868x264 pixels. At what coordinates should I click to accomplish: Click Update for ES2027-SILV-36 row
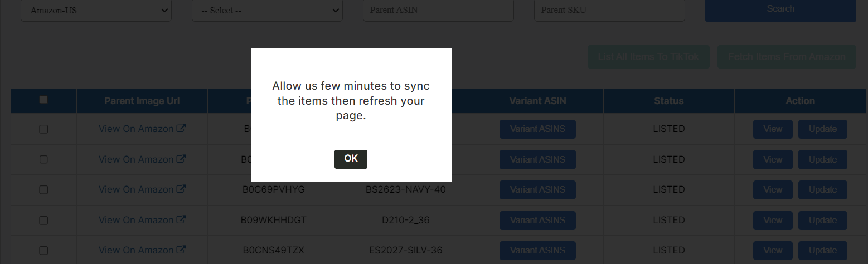(822, 251)
